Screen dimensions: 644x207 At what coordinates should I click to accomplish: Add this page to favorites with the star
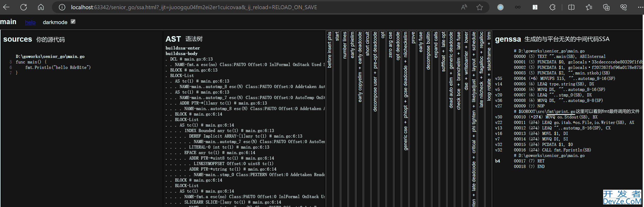480,7
